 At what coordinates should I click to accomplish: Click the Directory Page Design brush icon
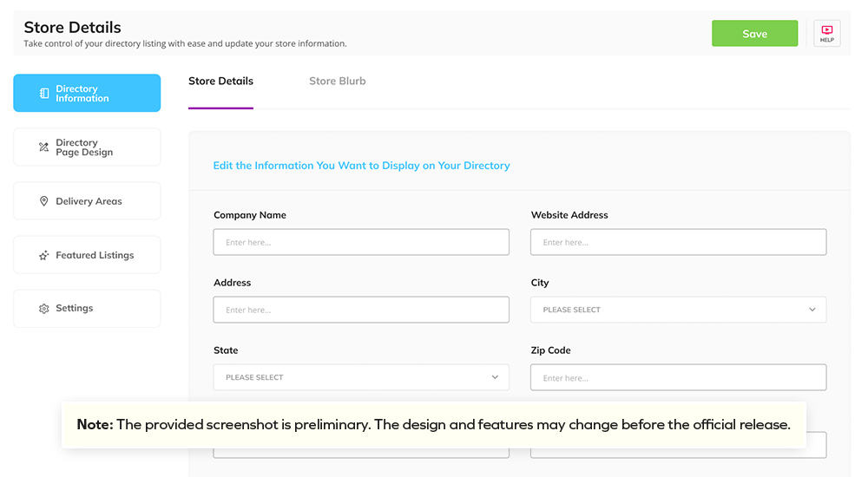(43, 147)
